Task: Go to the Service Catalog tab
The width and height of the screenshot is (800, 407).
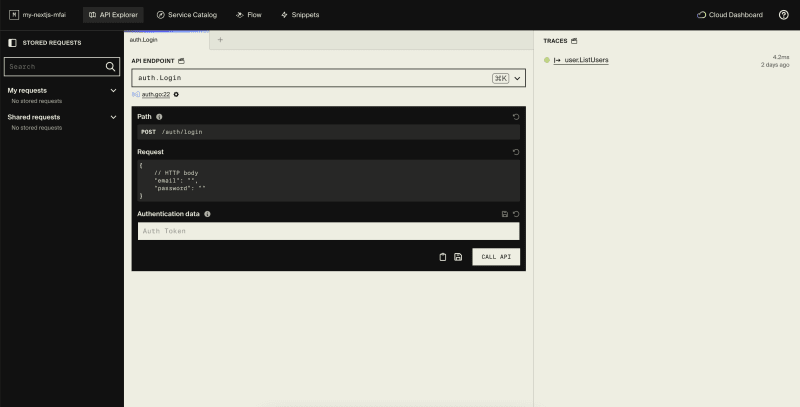Action: (x=187, y=15)
